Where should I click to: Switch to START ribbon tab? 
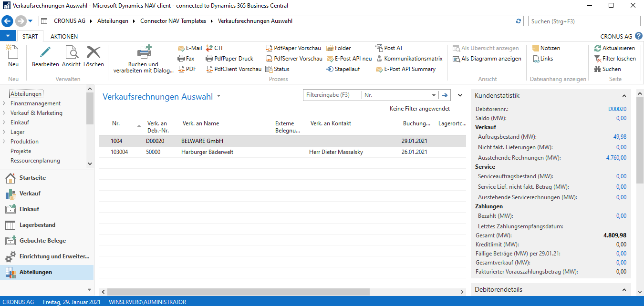tap(30, 36)
